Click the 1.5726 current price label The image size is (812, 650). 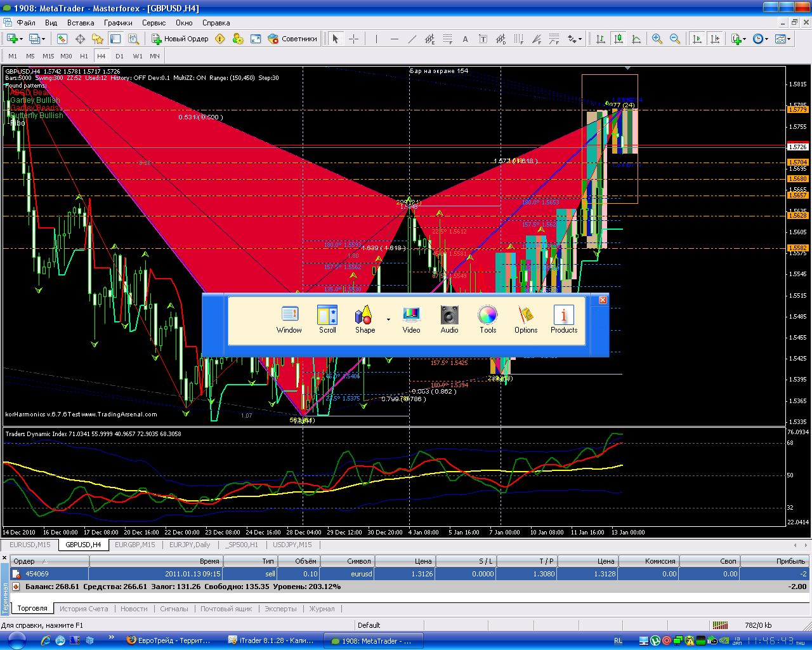click(797, 147)
